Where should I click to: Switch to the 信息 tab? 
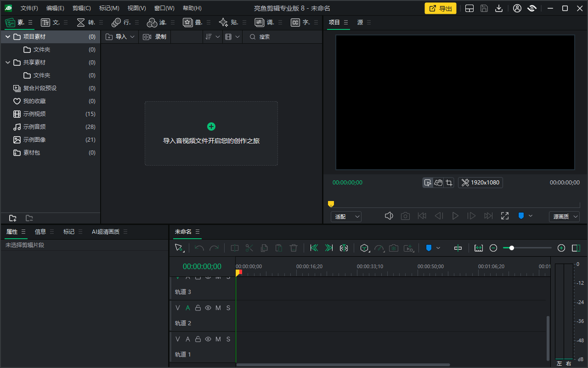tap(40, 231)
